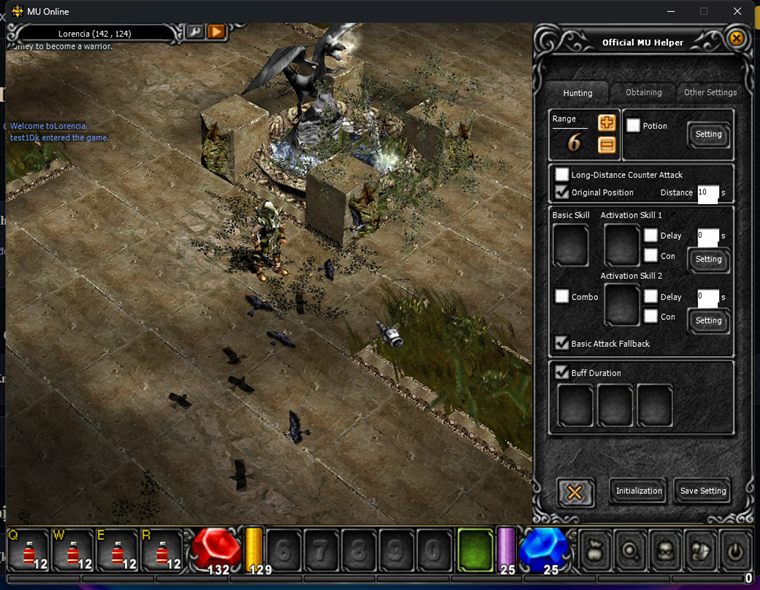
Task: Close the MU Helper with the orange X icon
Action: tap(736, 38)
